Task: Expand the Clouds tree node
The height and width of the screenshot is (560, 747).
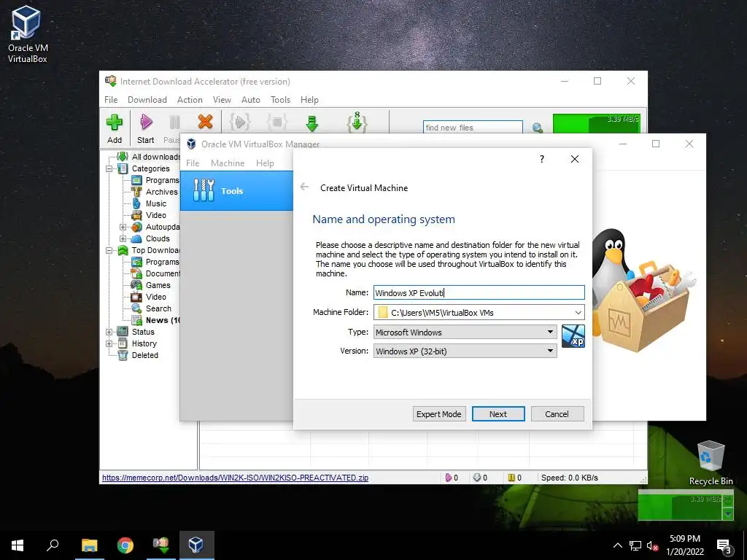Action: click(123, 238)
